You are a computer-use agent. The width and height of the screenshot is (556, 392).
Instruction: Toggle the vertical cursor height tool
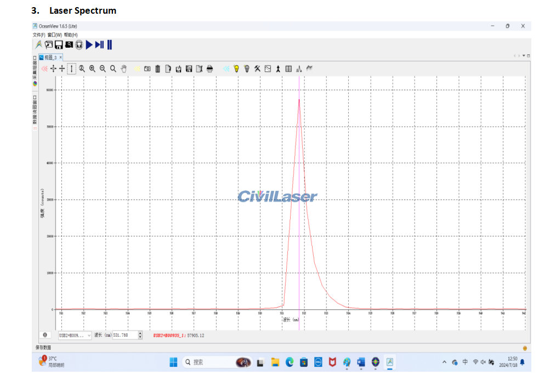pyautogui.click(x=71, y=69)
